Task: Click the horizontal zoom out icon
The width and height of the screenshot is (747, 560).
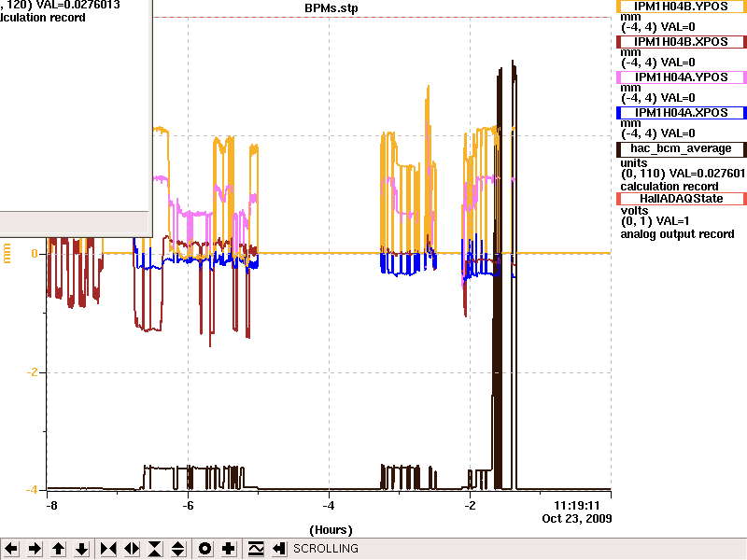Action: (x=132, y=549)
